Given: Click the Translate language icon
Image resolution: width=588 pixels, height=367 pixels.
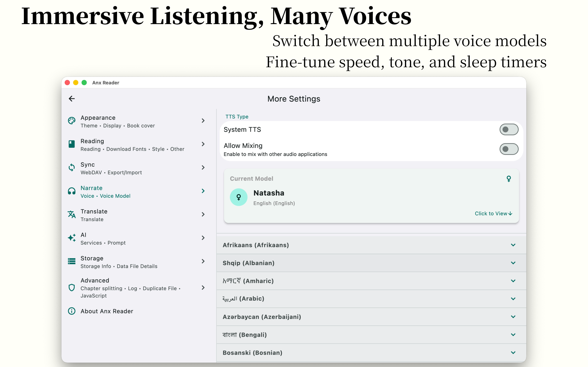Looking at the screenshot, I should (72, 214).
